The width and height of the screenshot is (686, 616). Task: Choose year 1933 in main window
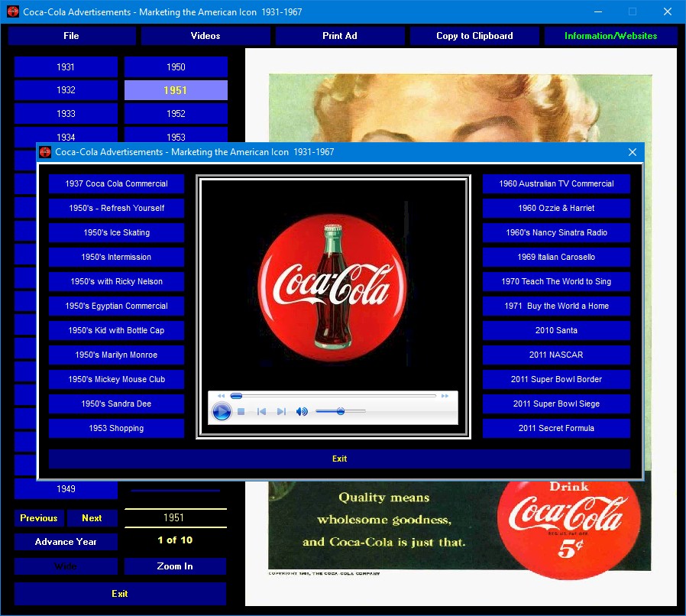coord(66,114)
